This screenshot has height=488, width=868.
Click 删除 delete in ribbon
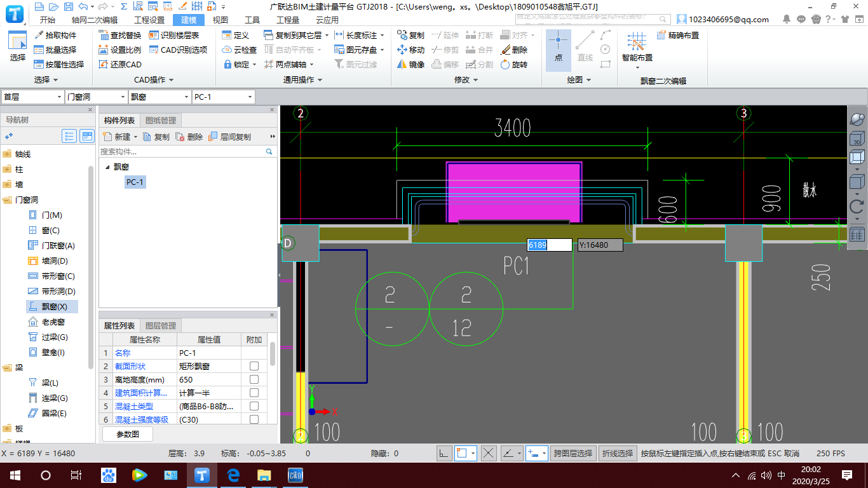coord(513,50)
